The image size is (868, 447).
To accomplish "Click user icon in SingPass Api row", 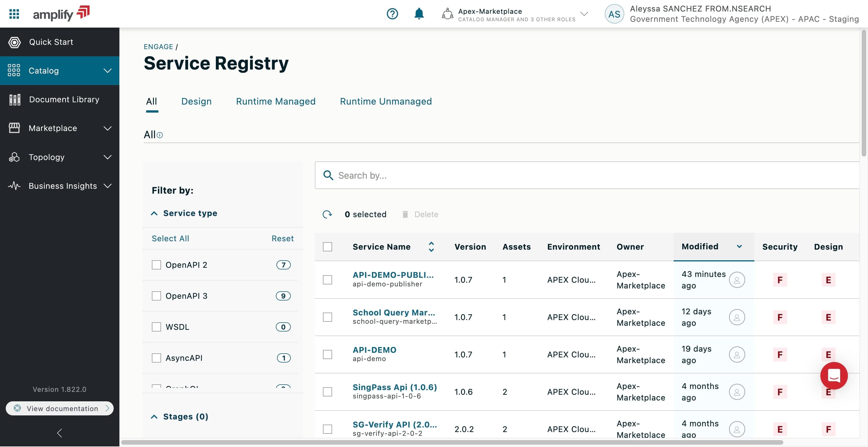I will [x=737, y=392].
